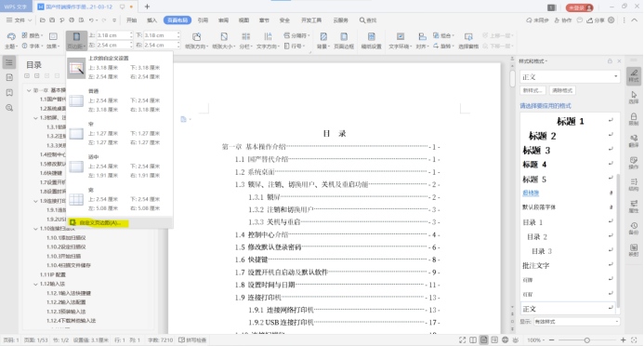Open the 文字方向 (text direction) tool
This screenshot has height=346, width=644.
(x=268, y=41)
